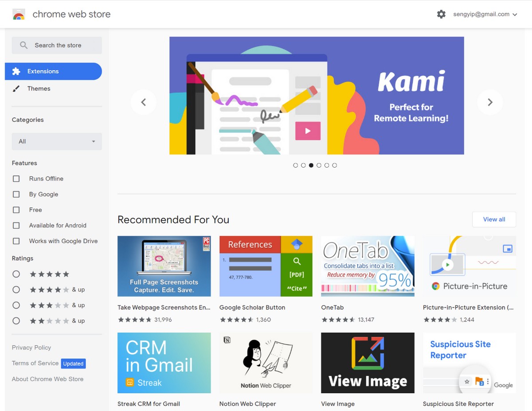
Task: Open the Privacy Policy link
Action: pos(31,348)
